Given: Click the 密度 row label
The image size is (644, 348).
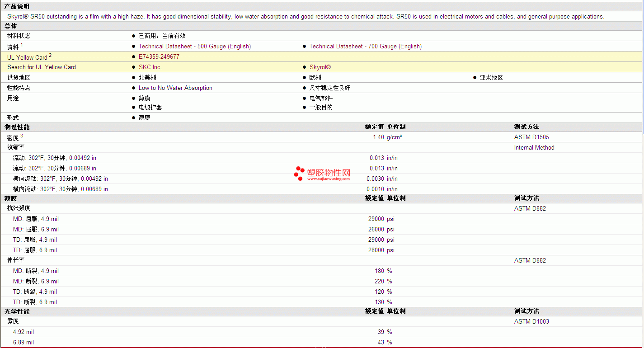Looking at the screenshot, I should coord(13,138).
